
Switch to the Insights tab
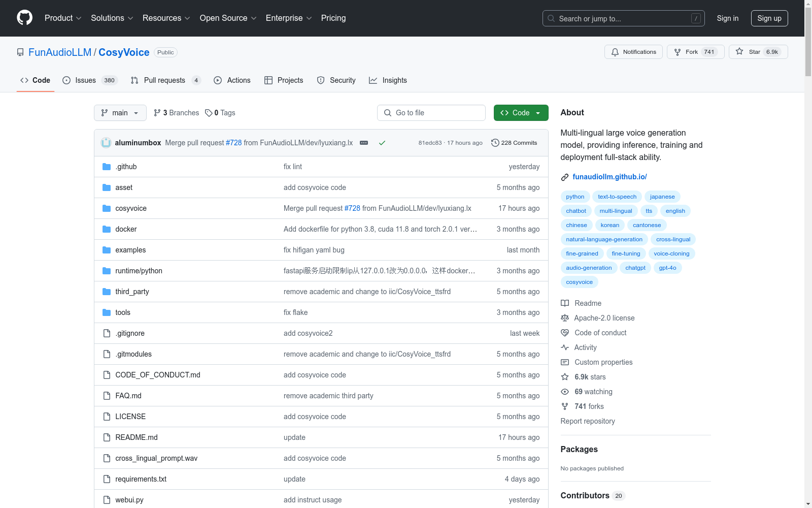click(388, 80)
